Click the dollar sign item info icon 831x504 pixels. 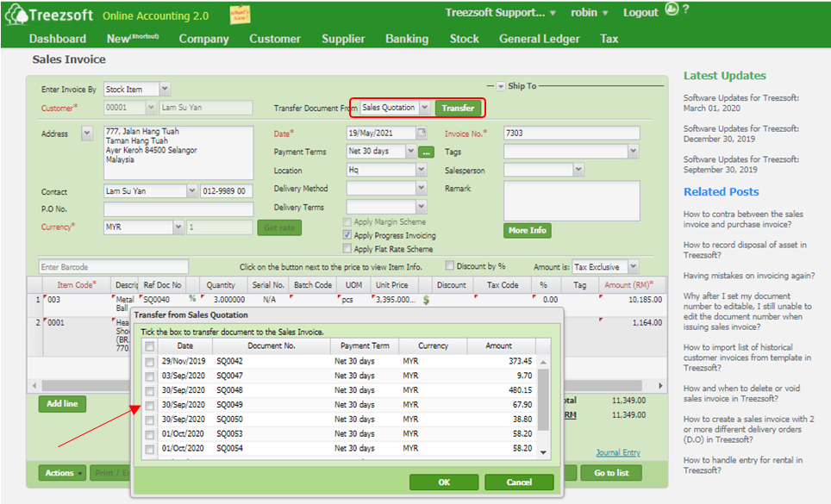(x=426, y=300)
